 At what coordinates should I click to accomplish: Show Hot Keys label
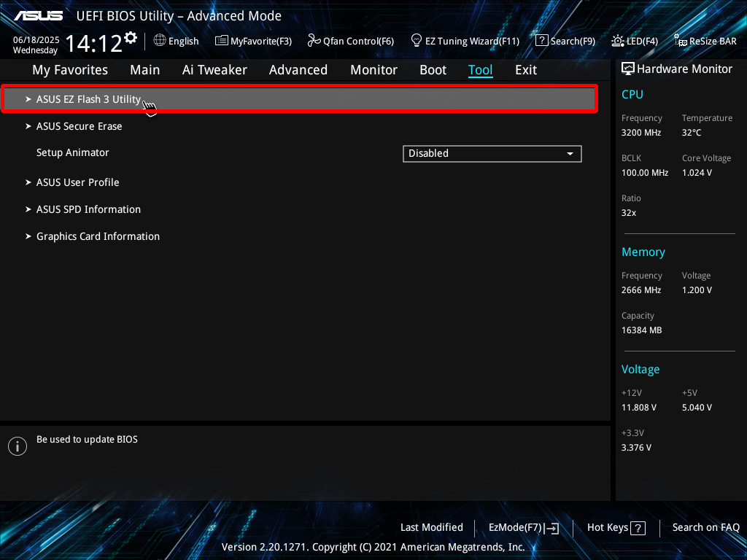608,528
